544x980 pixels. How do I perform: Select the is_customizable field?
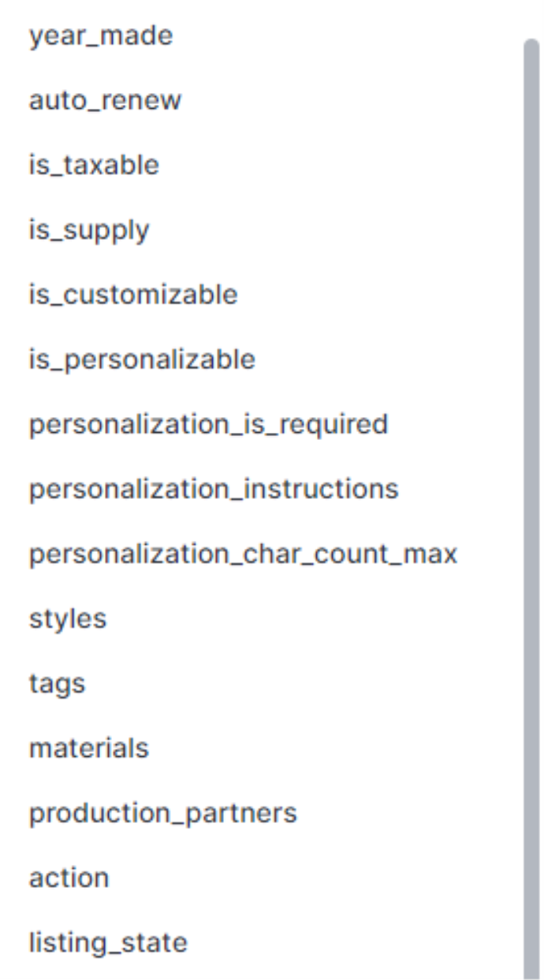tap(132, 293)
